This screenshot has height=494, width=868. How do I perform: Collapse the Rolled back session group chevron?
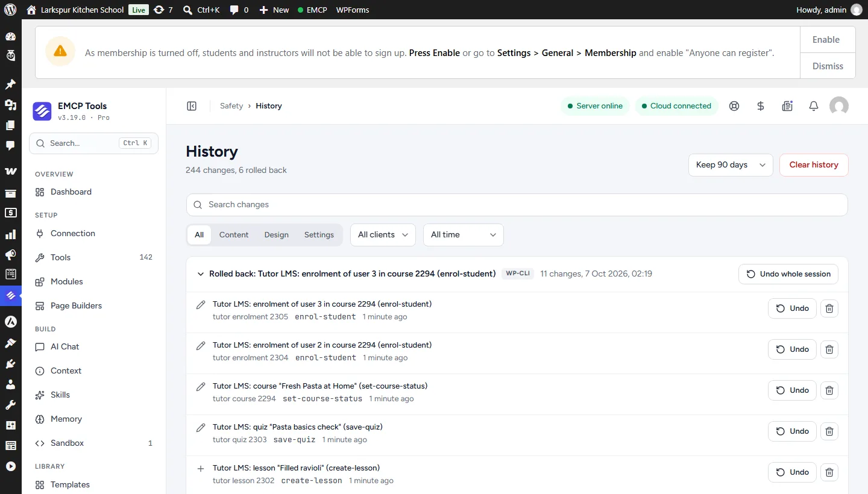coord(201,274)
